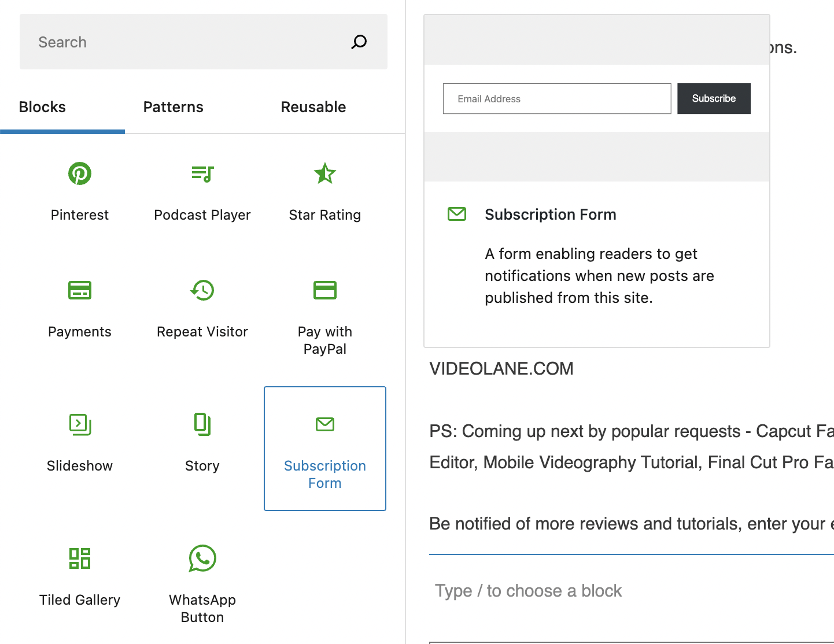Add the Podcast Player block

point(202,190)
